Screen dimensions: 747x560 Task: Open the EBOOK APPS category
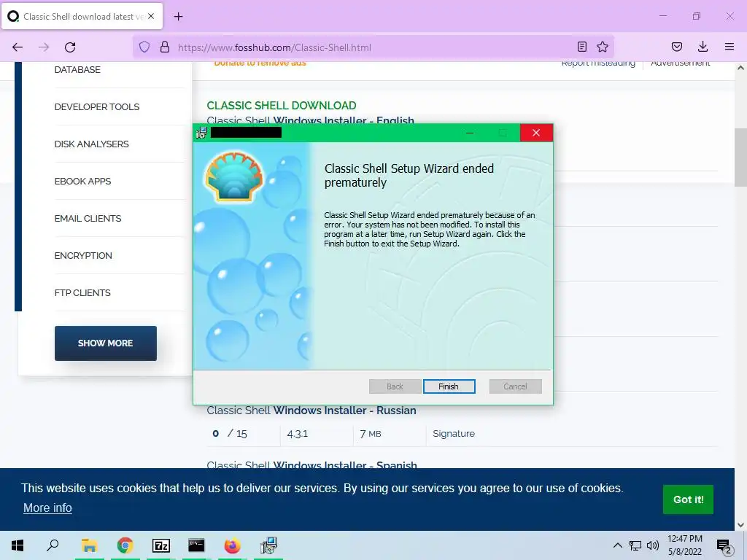[82, 181]
